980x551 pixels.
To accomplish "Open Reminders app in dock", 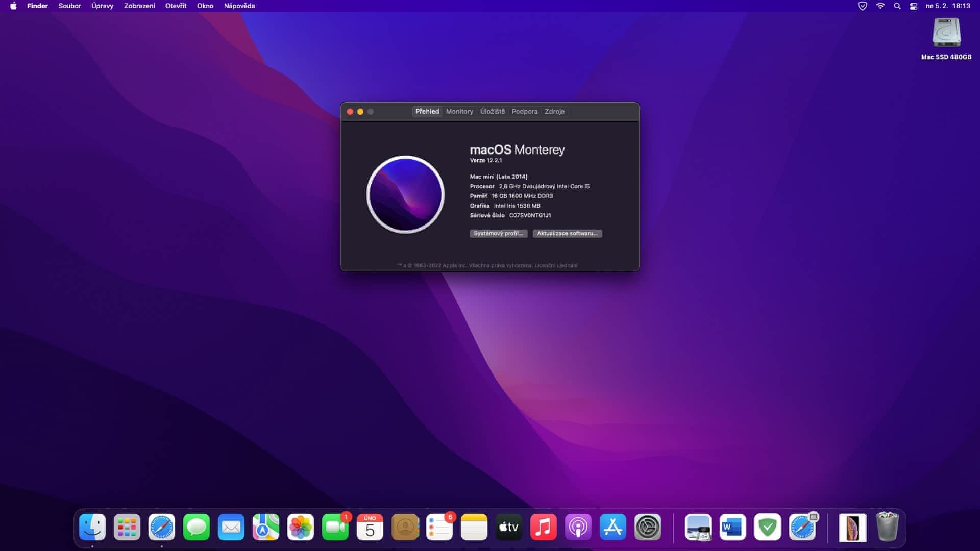I will pos(439,527).
